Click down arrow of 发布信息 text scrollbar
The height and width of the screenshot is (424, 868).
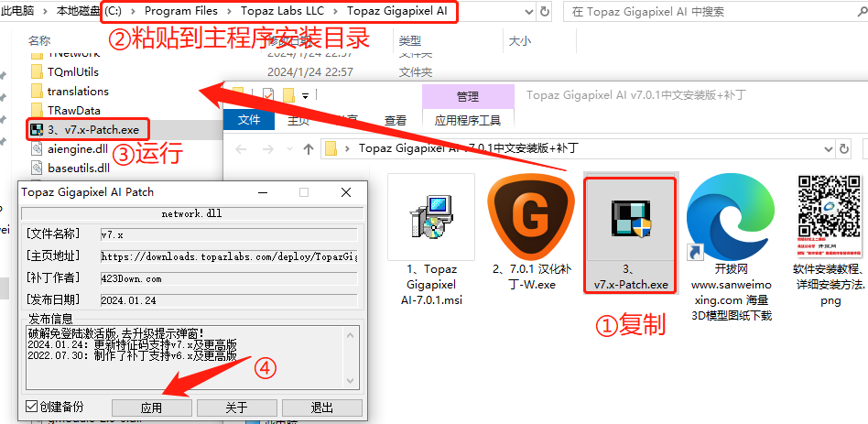tap(351, 381)
